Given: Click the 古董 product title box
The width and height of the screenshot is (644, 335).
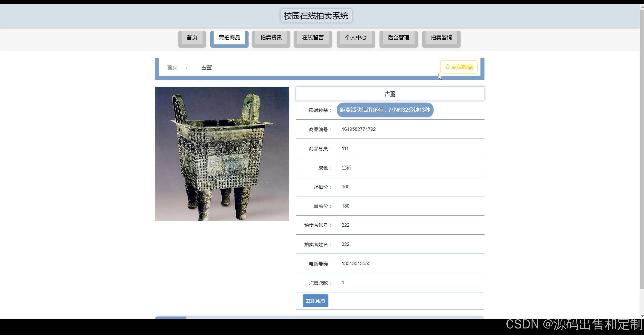Looking at the screenshot, I should click(390, 94).
